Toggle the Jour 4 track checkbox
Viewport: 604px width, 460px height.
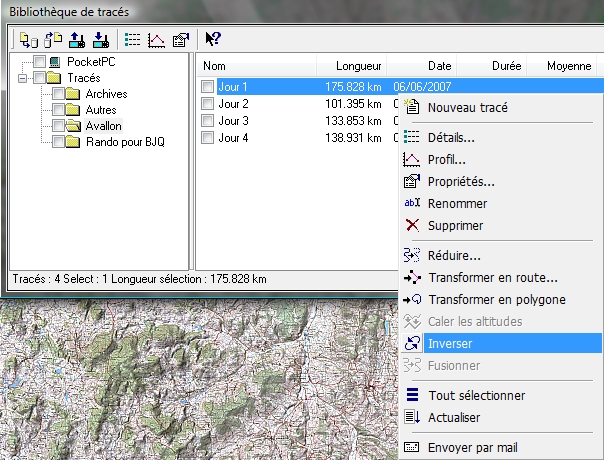click(207, 138)
